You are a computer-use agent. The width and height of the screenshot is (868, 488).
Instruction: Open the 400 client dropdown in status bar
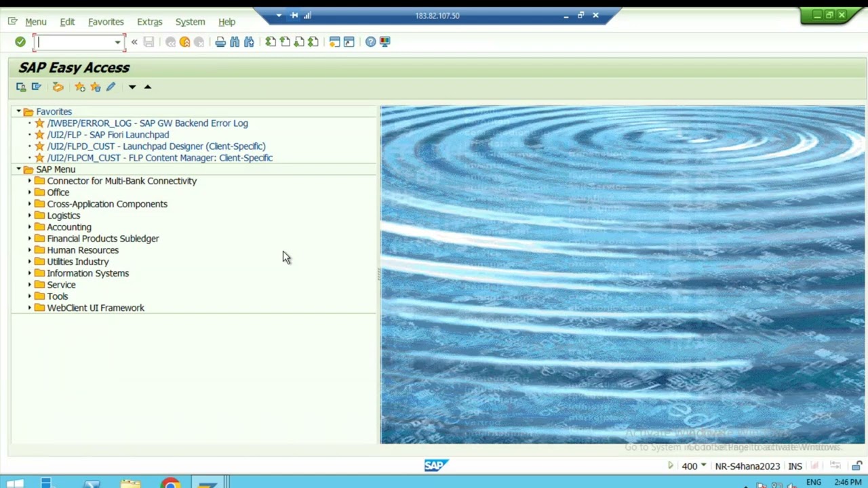click(703, 466)
